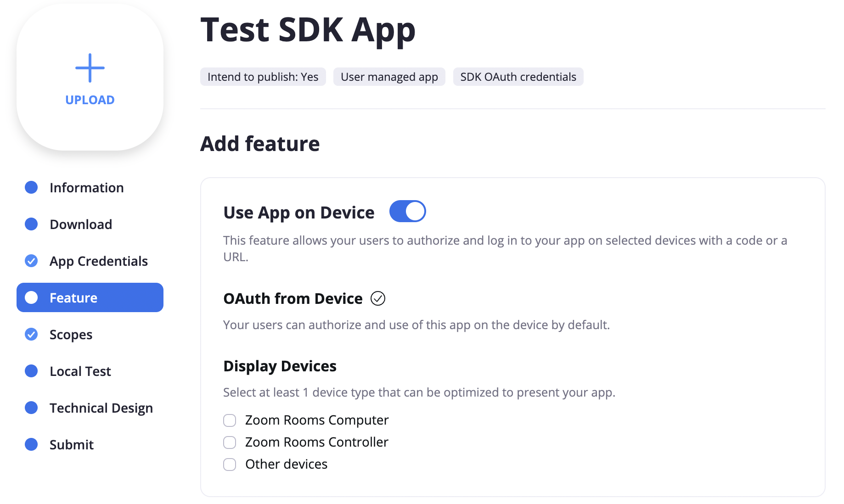Click the SDK OAuth credentials badge
Image resolution: width=844 pixels, height=504 pixels.
pos(518,77)
